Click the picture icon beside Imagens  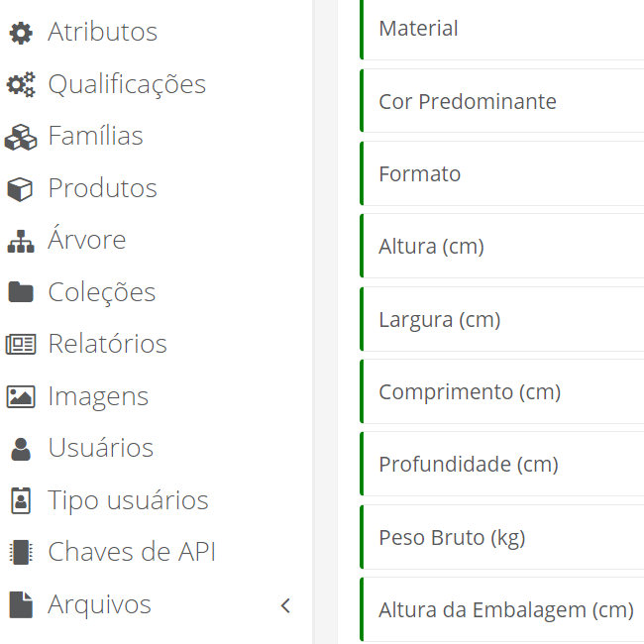point(20,397)
